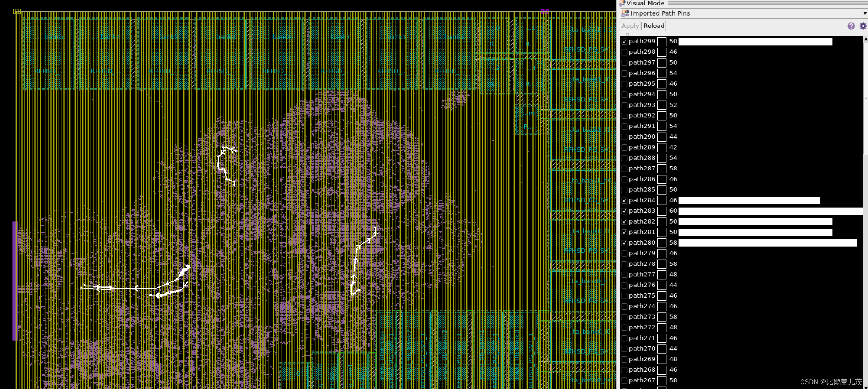
Task: Select the path272 row label
Action: tap(642, 328)
